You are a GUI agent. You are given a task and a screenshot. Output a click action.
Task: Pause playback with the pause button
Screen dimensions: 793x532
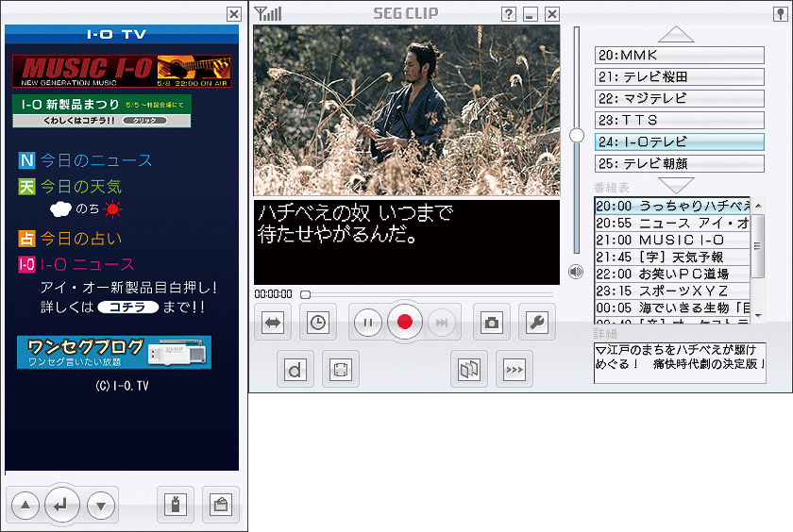click(367, 323)
